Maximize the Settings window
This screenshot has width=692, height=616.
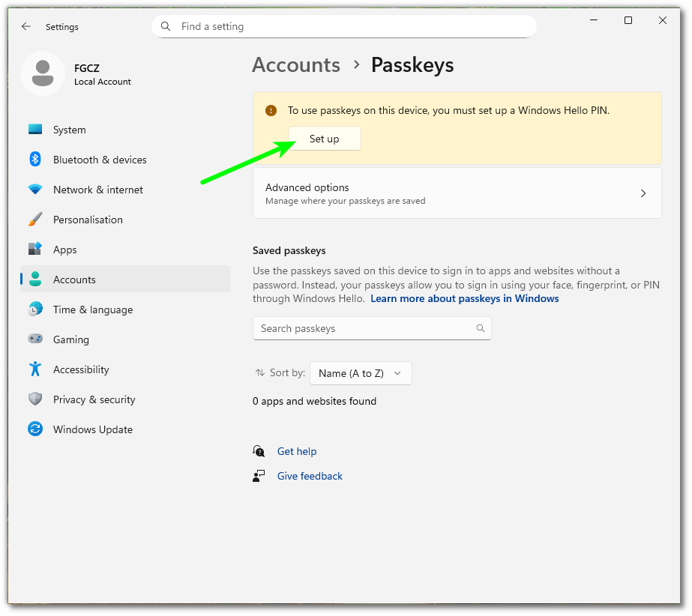[x=628, y=20]
